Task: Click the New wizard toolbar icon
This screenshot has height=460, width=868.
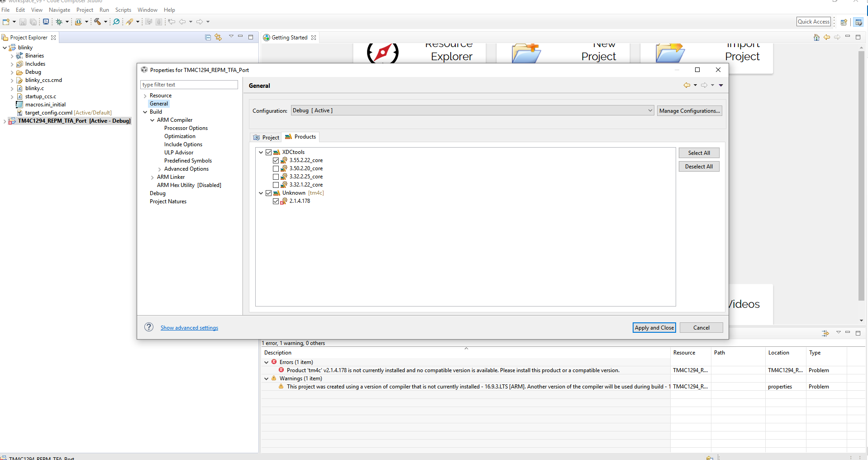Action: (x=6, y=22)
